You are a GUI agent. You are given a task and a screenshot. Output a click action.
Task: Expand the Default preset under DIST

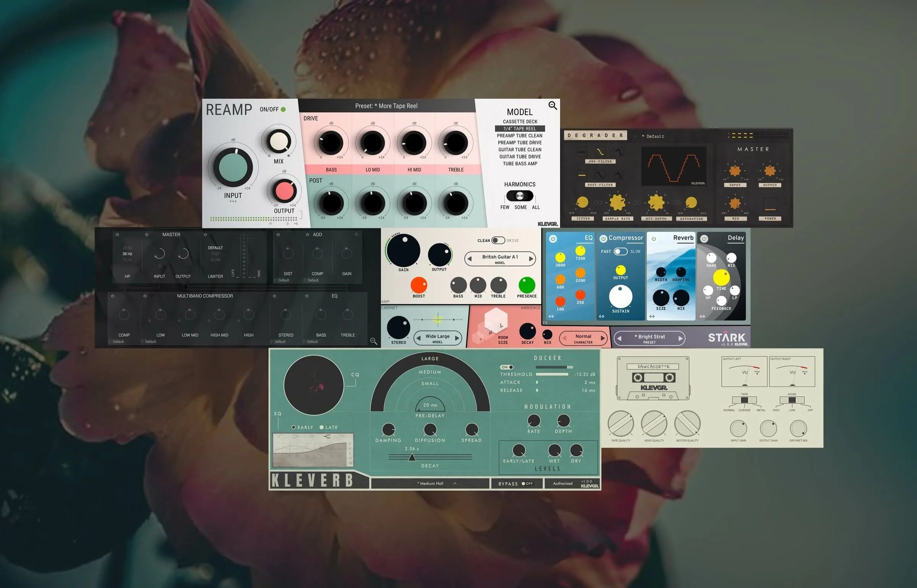282,280
